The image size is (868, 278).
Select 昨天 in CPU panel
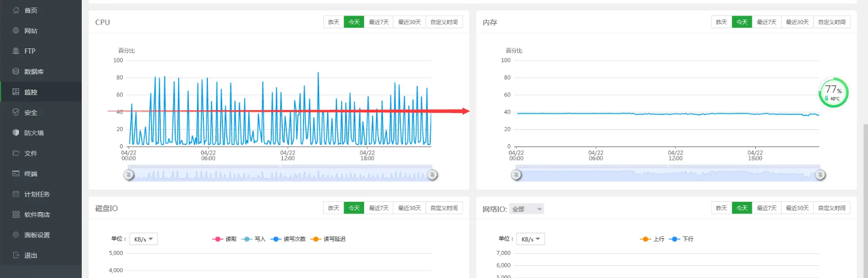[333, 22]
